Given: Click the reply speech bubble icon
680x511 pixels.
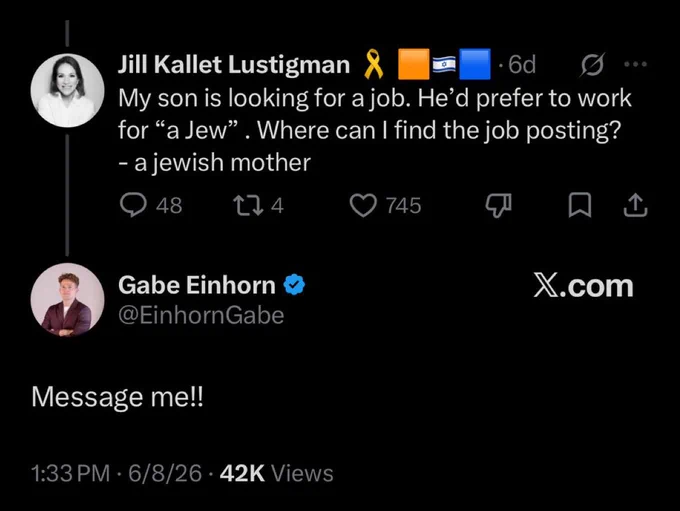Looking at the screenshot, I should [x=133, y=205].
